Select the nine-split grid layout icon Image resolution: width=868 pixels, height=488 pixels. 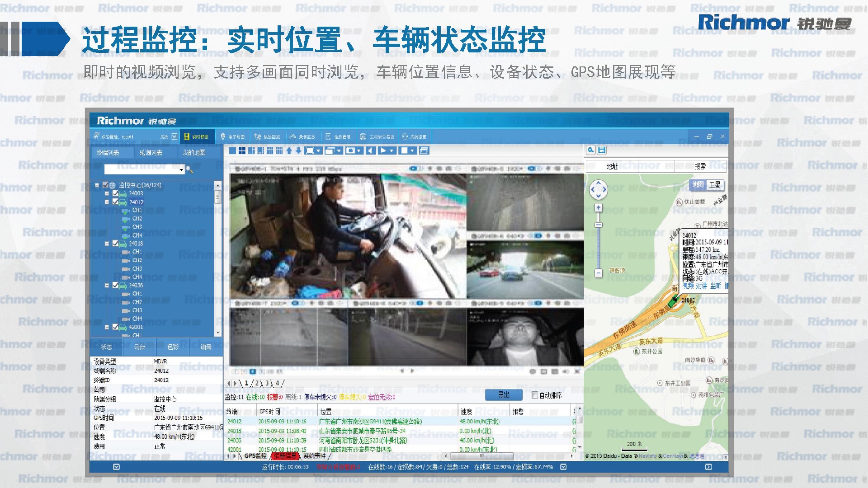coord(270,150)
